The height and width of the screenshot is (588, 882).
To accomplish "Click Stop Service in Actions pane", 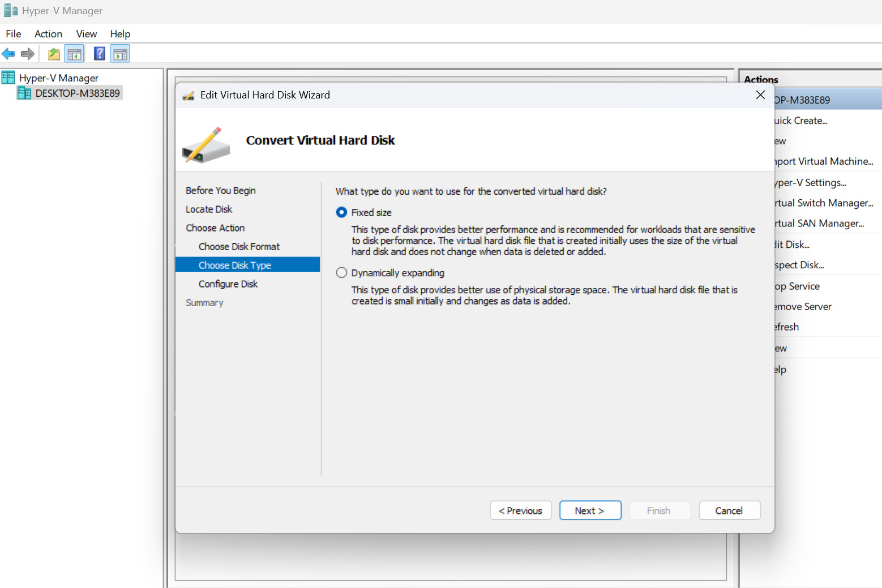I will [x=797, y=286].
